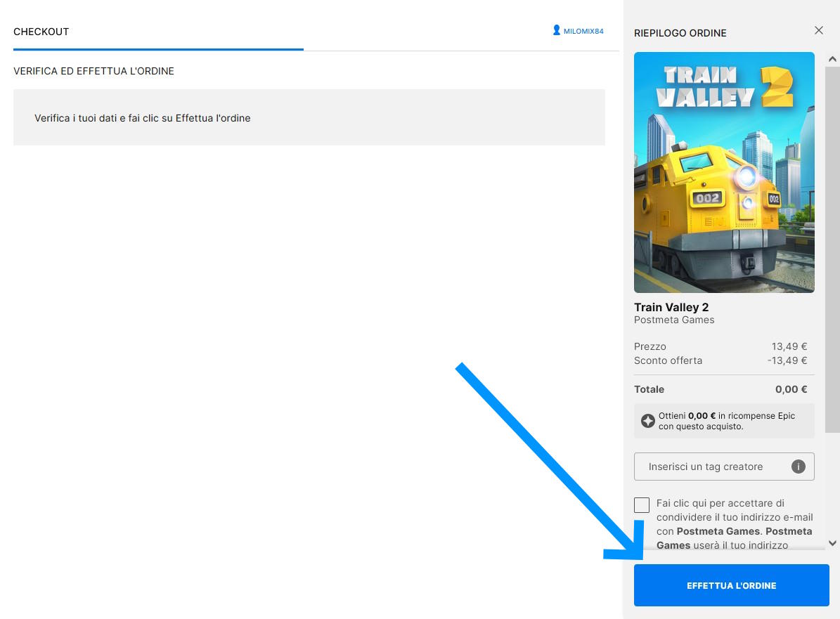
Task: Tick the email sharing consent checkbox
Action: point(641,504)
